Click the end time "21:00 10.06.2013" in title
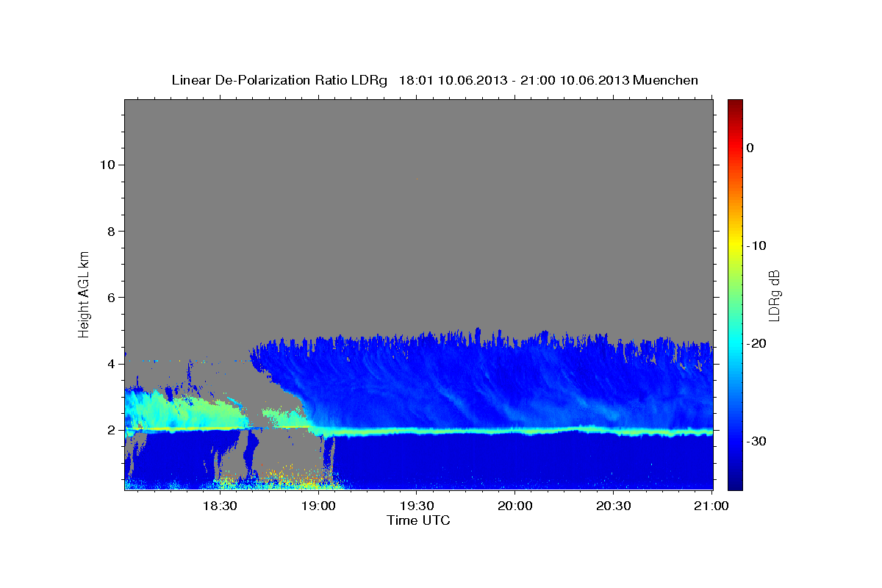The height and width of the screenshot is (588, 882). point(575,80)
